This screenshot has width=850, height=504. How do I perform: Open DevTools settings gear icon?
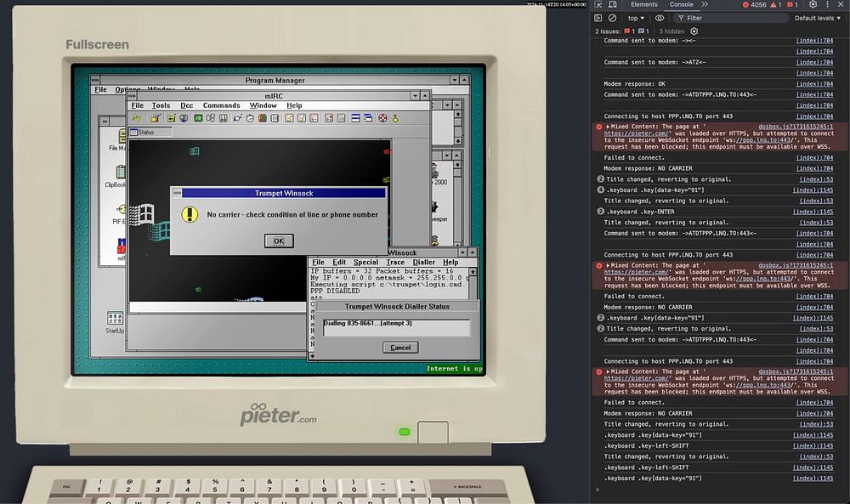coord(813,5)
